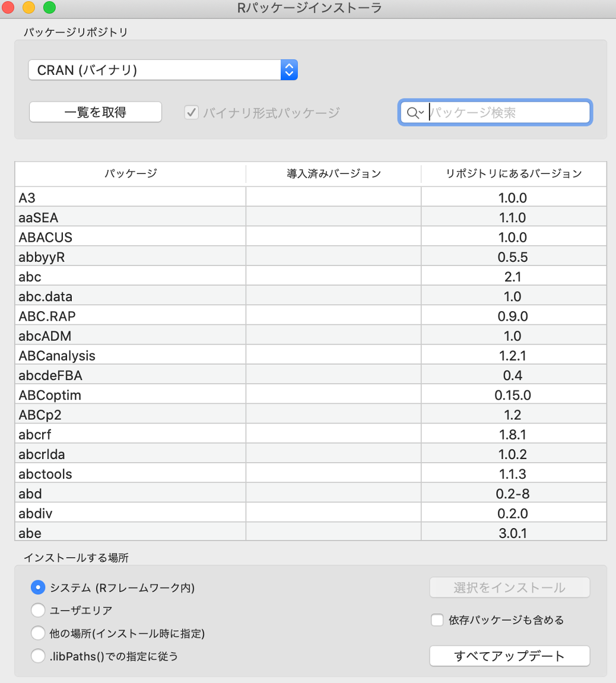
Task: Click the 一覧を取得 button
Action: point(96,112)
